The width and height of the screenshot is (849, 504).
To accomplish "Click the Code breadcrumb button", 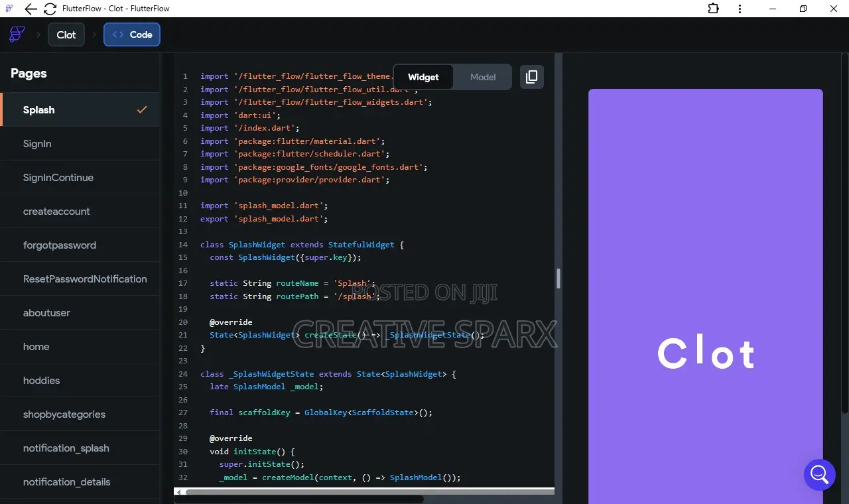I will pyautogui.click(x=132, y=34).
